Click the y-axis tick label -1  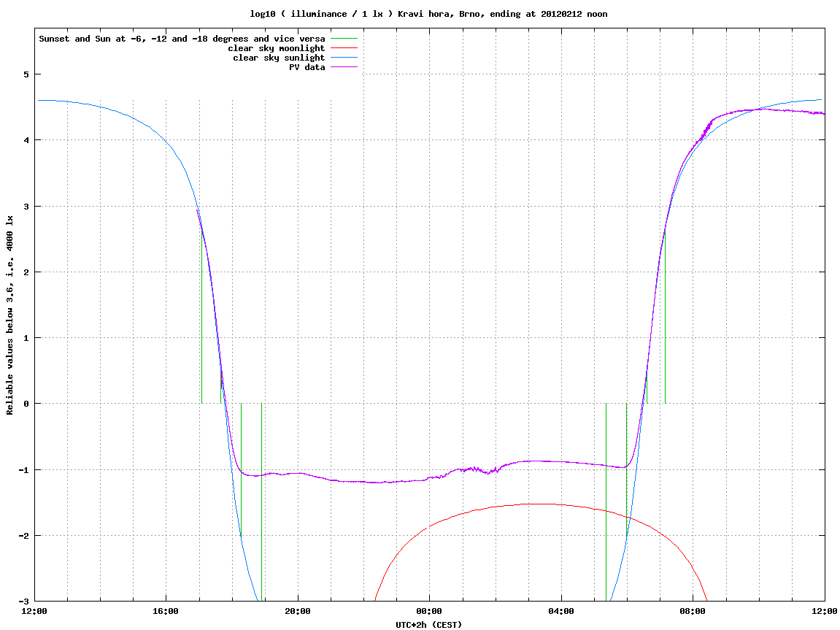pos(23,470)
